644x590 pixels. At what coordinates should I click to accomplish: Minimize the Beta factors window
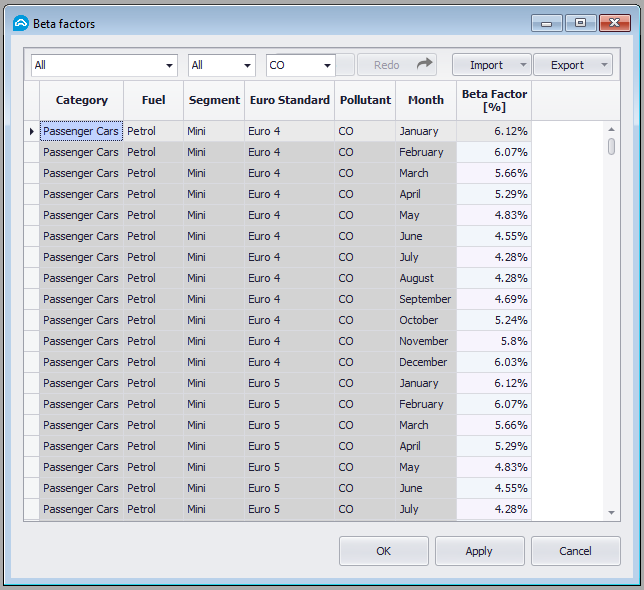546,23
